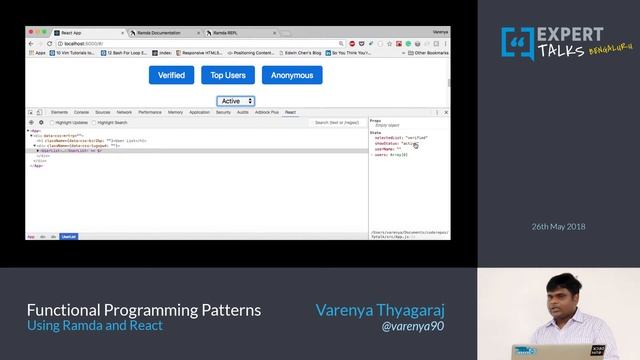Open the Active status dropdown
Viewport: 640px width, 360px height.
[x=236, y=101]
